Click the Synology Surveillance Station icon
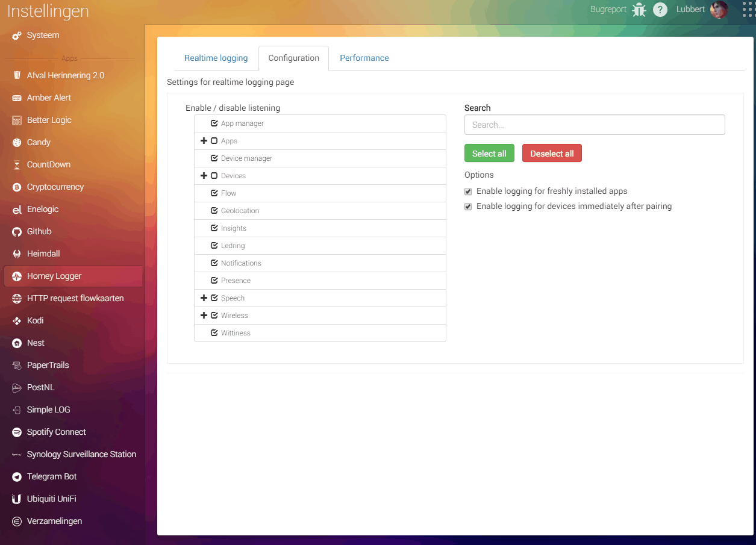 [x=17, y=454]
